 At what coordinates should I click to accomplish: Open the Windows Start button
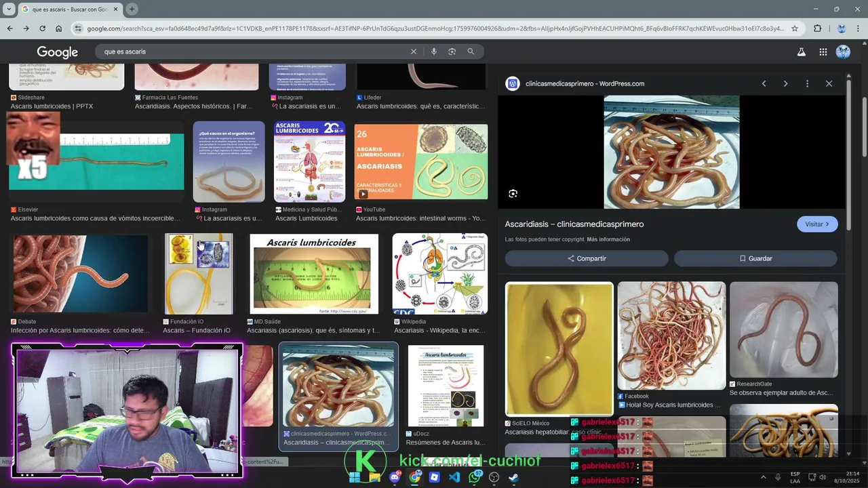click(355, 477)
